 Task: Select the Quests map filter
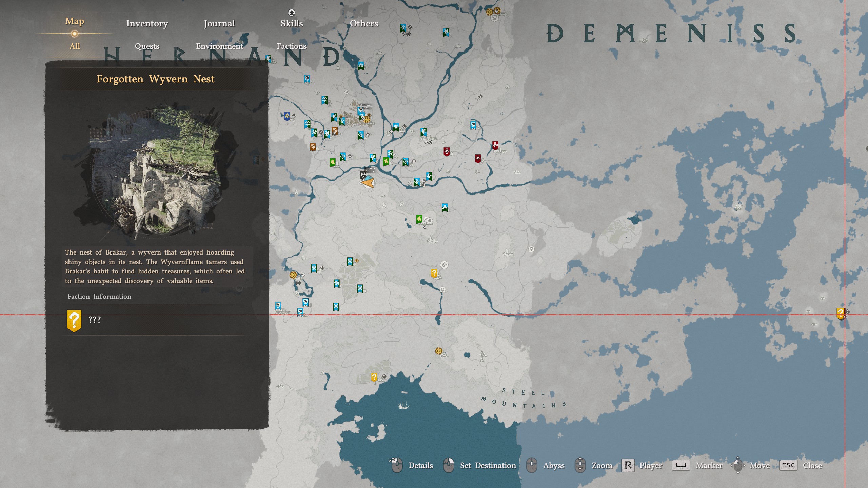click(147, 46)
